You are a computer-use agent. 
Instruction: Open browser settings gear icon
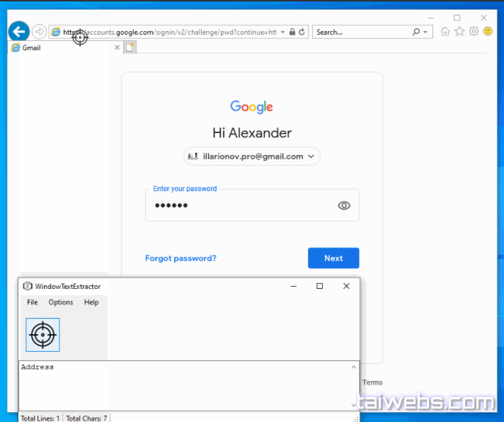coord(474,32)
